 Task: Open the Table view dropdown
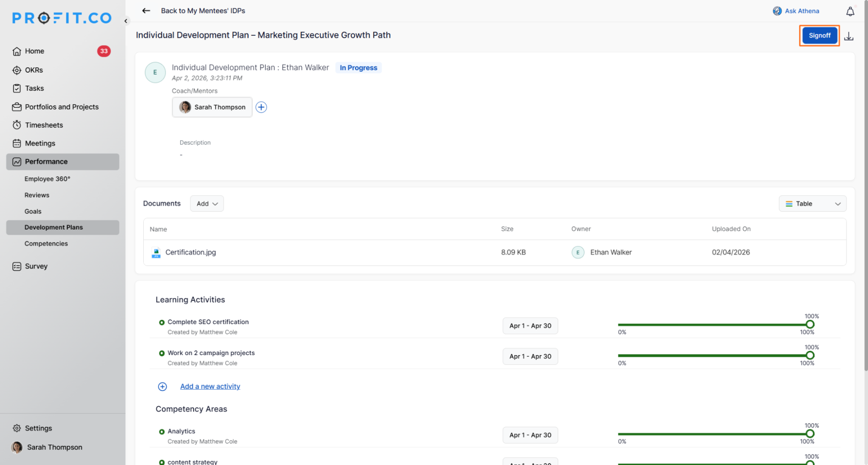812,203
